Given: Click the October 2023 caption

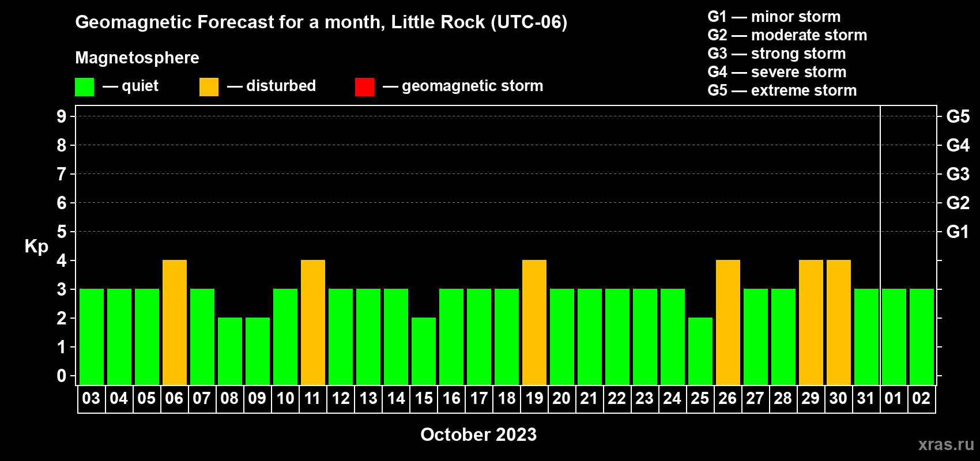Looking at the screenshot, I should 478,434.
